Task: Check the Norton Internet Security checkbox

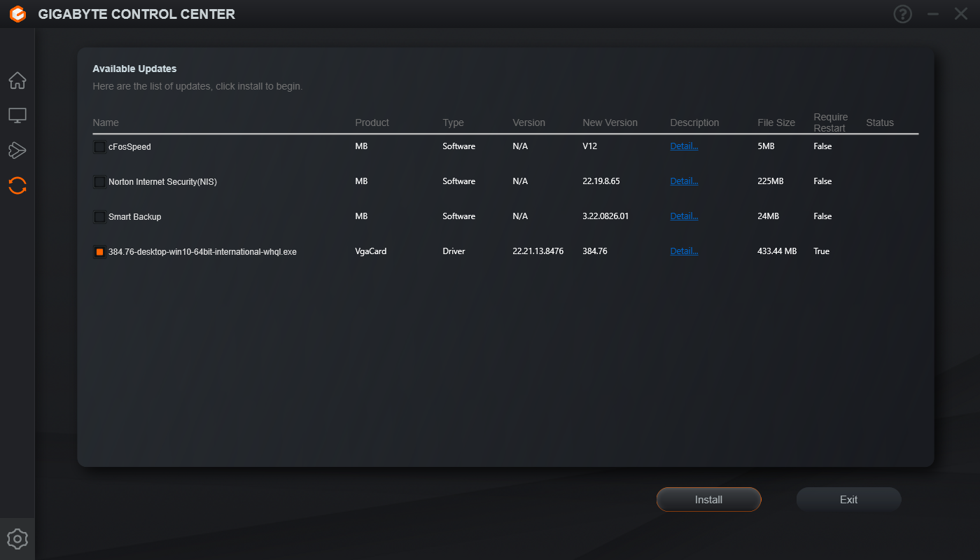Action: (99, 182)
